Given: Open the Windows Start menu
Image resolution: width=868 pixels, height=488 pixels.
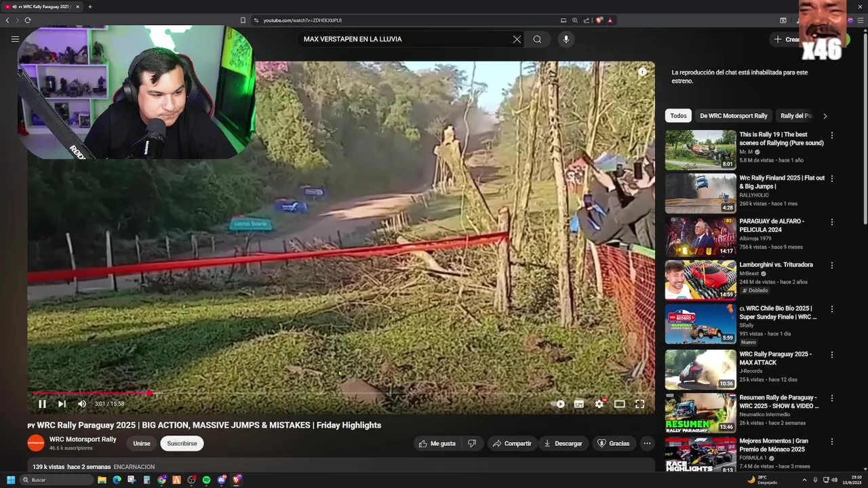Looking at the screenshot, I should [10, 480].
